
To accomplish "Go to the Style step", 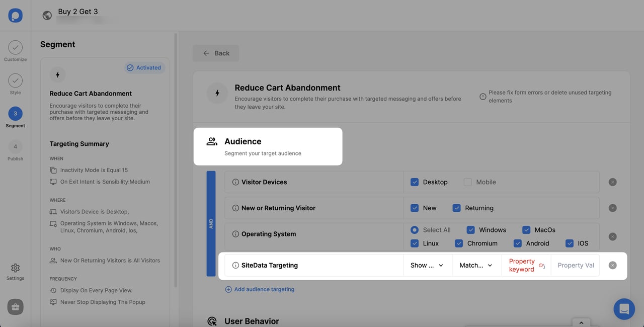I will tap(15, 85).
